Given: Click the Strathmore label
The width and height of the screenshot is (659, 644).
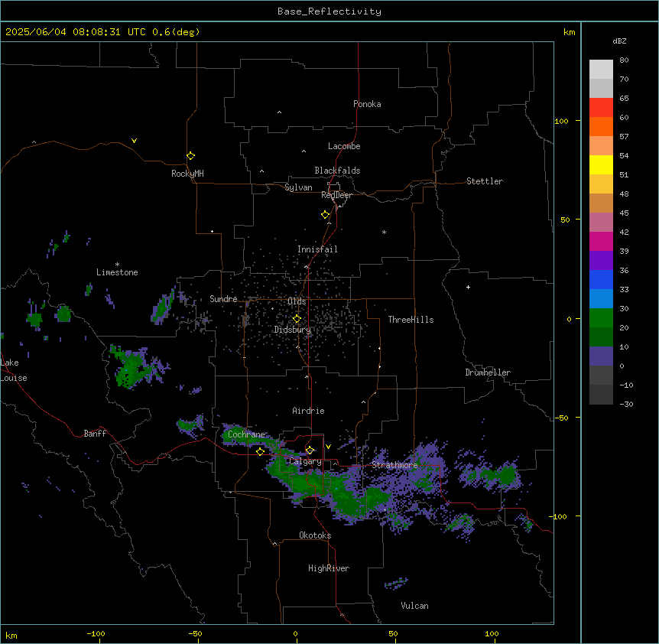Looking at the screenshot, I should (x=394, y=465).
